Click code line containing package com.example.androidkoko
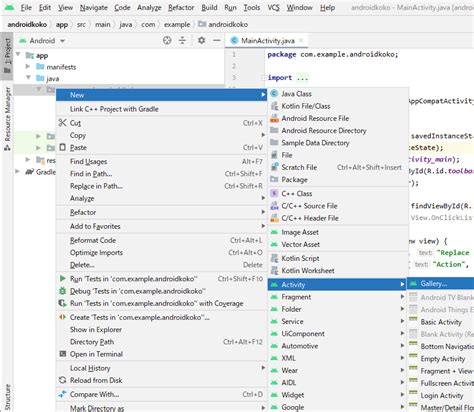 tap(333, 54)
